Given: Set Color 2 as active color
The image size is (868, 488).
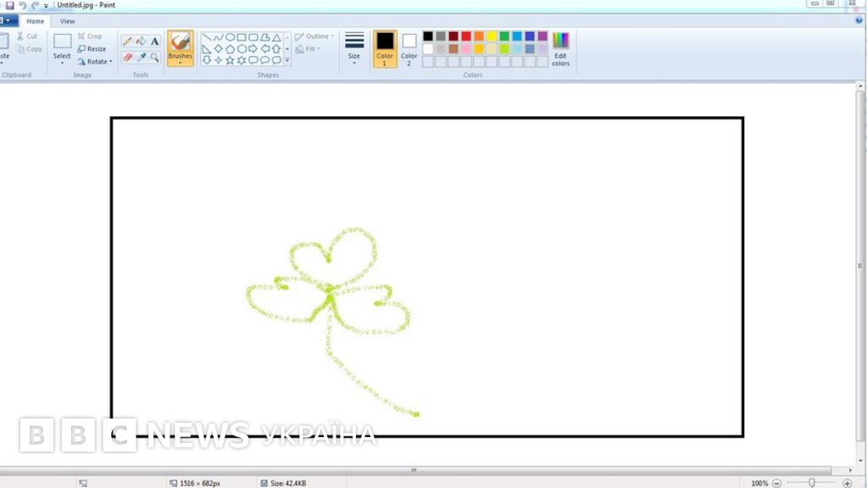Looking at the screenshot, I should pyautogui.click(x=409, y=48).
